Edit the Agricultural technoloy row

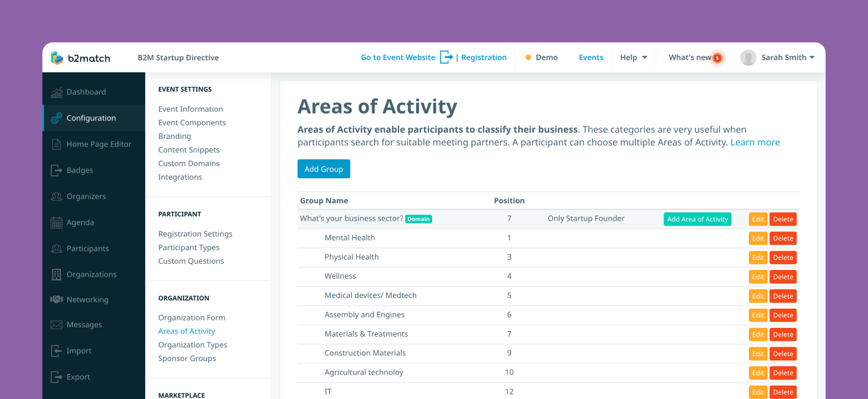coord(758,373)
